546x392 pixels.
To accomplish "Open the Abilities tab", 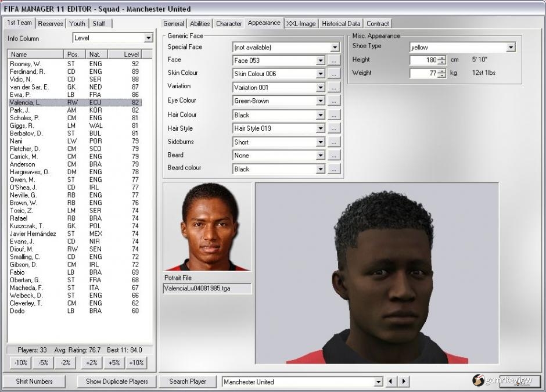I will tap(200, 24).
